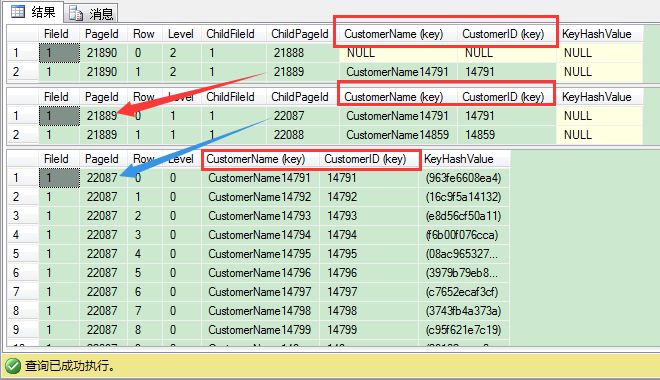Image resolution: width=660 pixels, height=380 pixels.
Task: Click KeyHashValue header in third grid
Action: pyautogui.click(x=464, y=159)
